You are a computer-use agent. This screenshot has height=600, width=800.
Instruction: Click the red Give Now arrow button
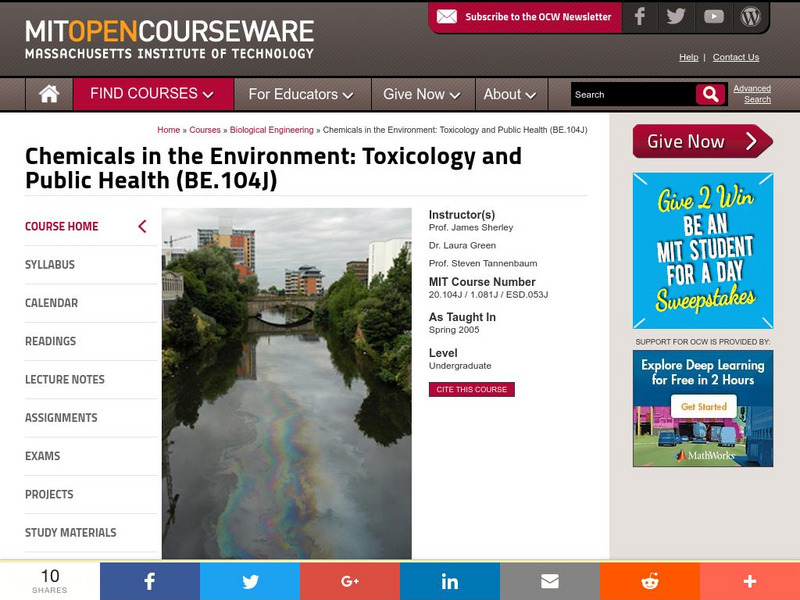703,141
